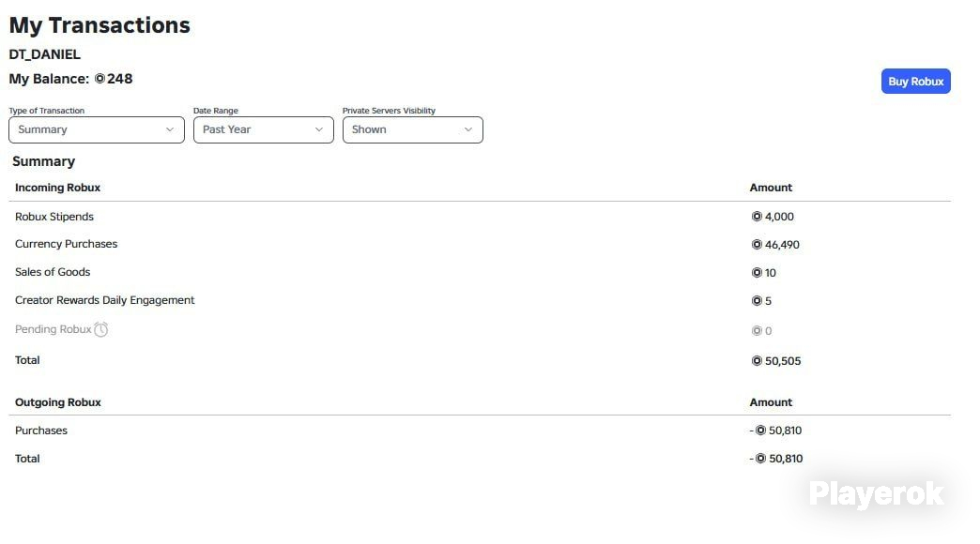This screenshot has width=980, height=544.
Task: Click the Incoming Robux section heading
Action: click(x=57, y=188)
